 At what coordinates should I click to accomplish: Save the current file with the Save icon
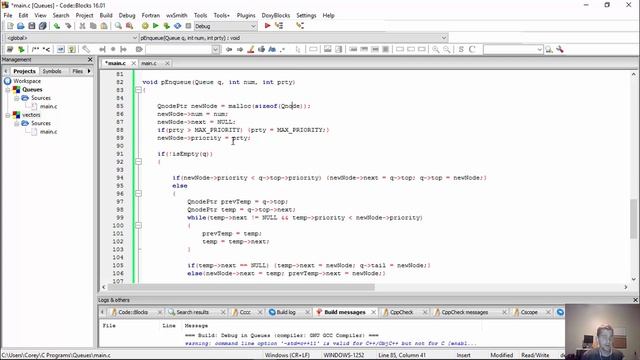(32, 26)
